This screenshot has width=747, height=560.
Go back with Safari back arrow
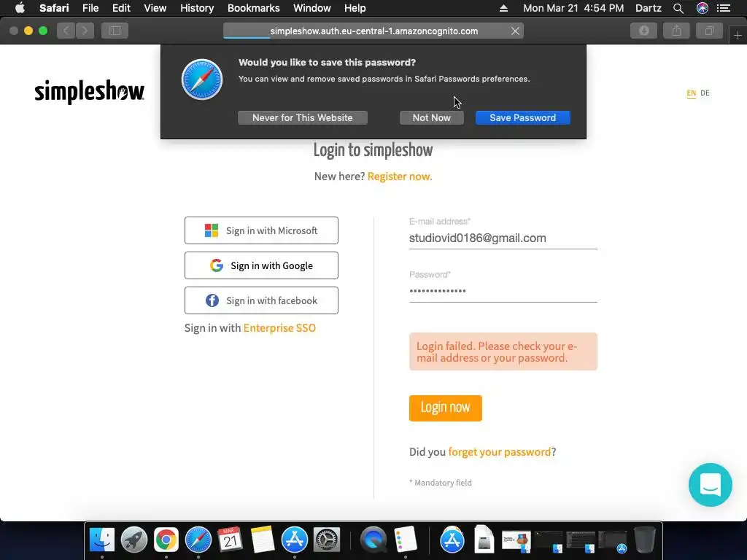(66, 31)
